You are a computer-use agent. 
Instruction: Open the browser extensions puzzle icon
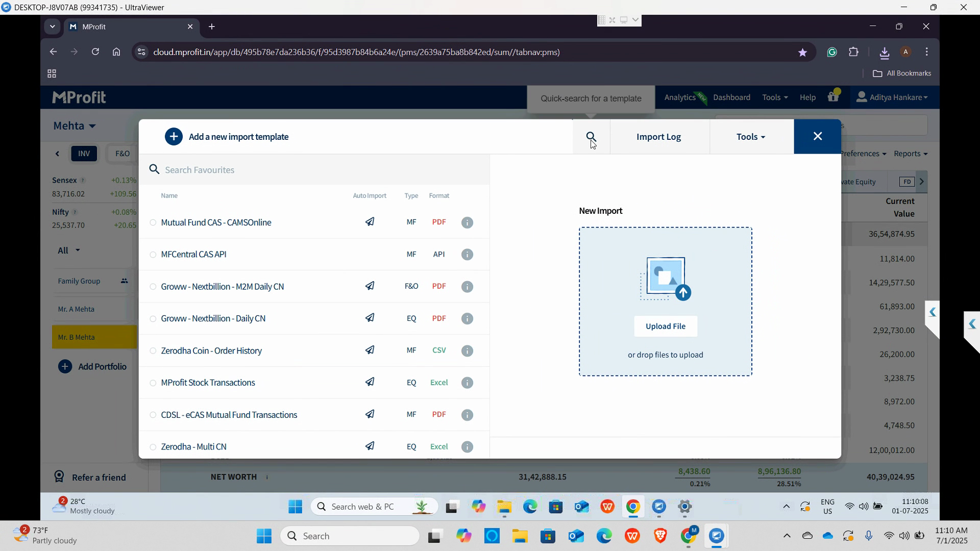pyautogui.click(x=853, y=52)
